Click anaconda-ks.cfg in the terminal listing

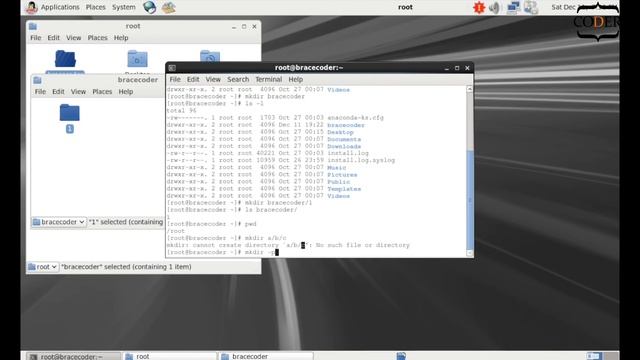tap(355, 118)
